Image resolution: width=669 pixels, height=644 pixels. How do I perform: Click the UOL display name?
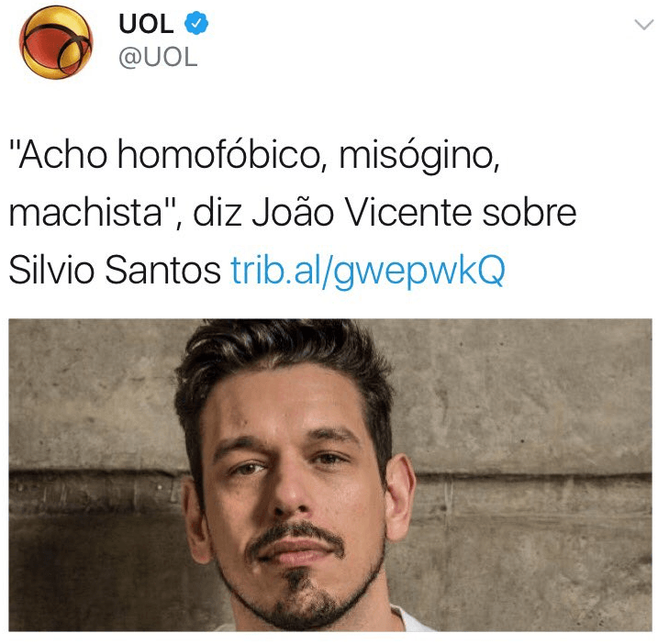coord(146,24)
